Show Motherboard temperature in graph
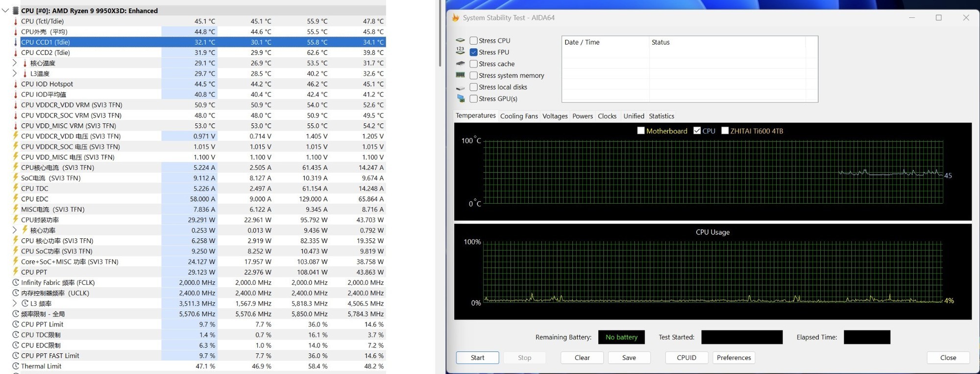Screen dimensions: 980x374 tap(640, 131)
